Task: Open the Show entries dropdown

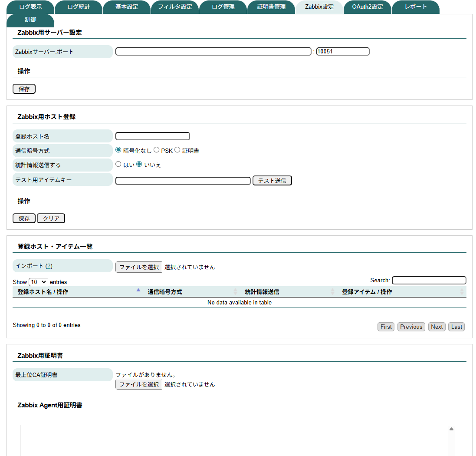Action: click(x=38, y=282)
